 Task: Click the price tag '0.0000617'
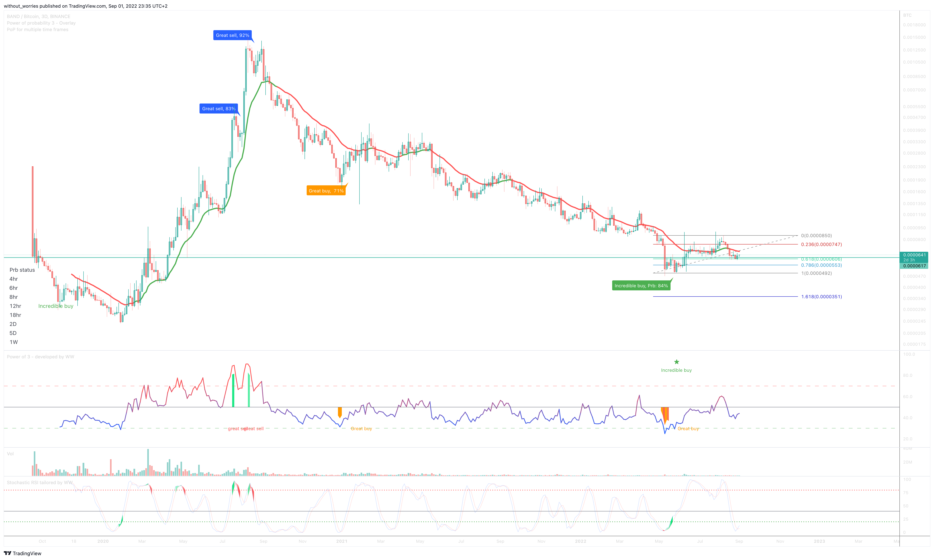914,266
